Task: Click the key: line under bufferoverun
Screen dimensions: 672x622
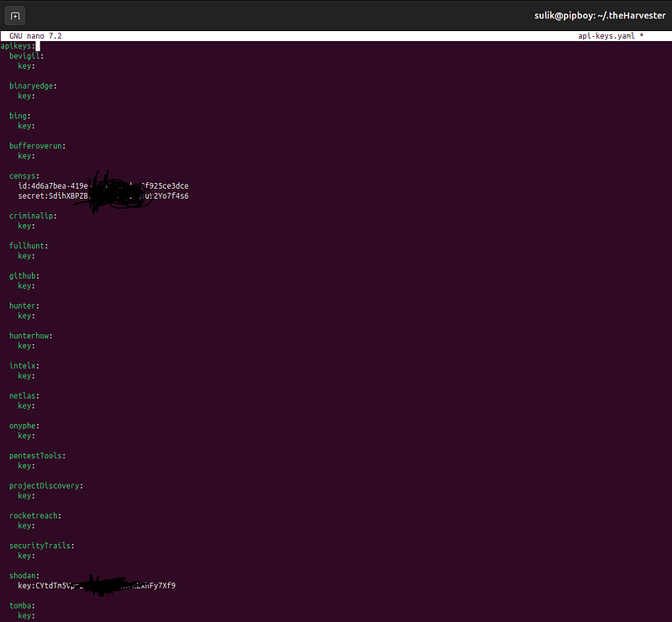Action: 27,156
